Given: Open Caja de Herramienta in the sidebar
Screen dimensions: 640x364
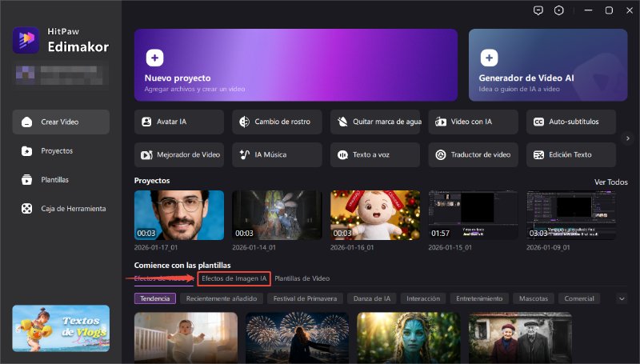Looking at the screenshot, I should (61, 209).
